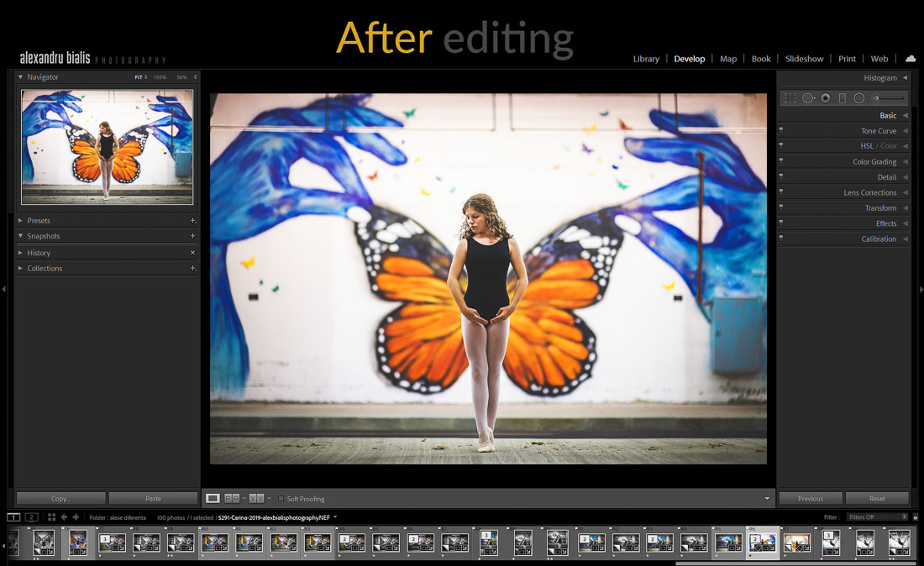Add a new collection with plus icon
The height and width of the screenshot is (566, 924).
pyautogui.click(x=192, y=268)
